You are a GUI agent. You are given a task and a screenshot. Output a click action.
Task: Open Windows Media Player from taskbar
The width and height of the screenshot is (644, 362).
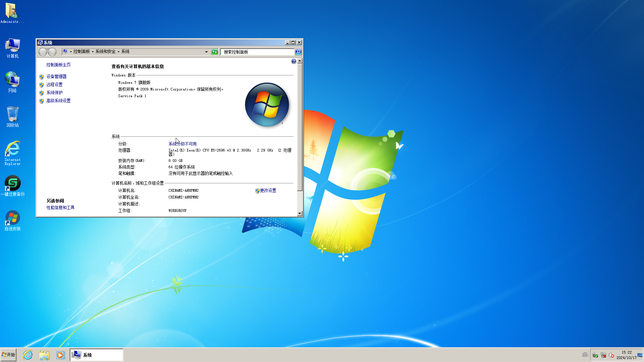pos(60,355)
